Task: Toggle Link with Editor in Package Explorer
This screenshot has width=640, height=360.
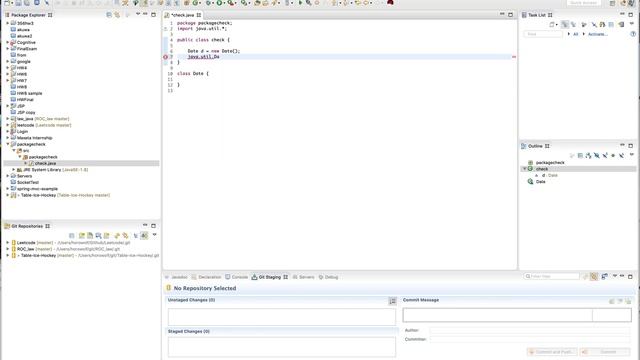Action: coord(117,15)
